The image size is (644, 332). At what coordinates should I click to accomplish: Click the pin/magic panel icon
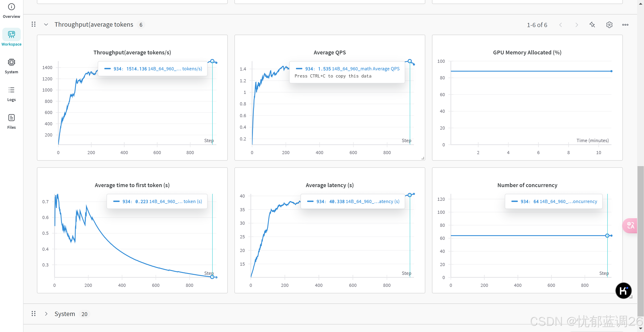click(x=592, y=25)
